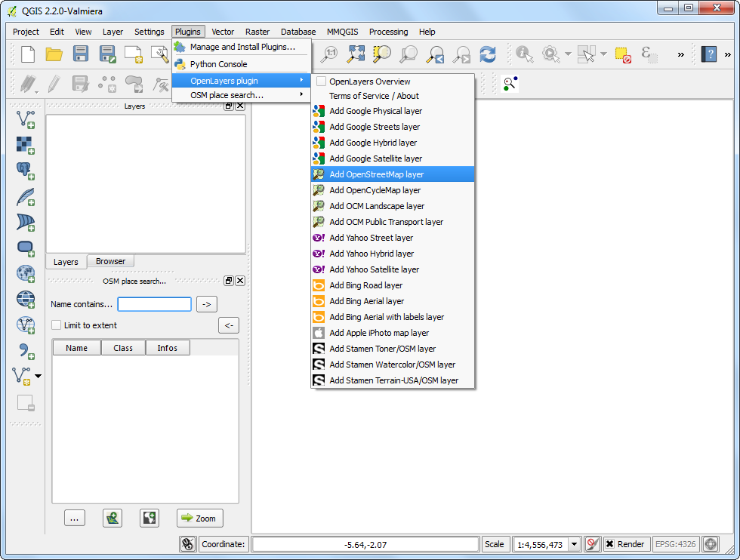
Task: Click the Add Raster Layer icon
Action: pos(26,146)
